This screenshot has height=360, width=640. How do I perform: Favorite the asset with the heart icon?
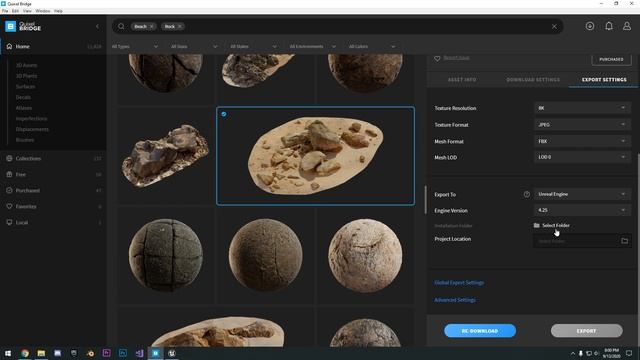(x=437, y=58)
